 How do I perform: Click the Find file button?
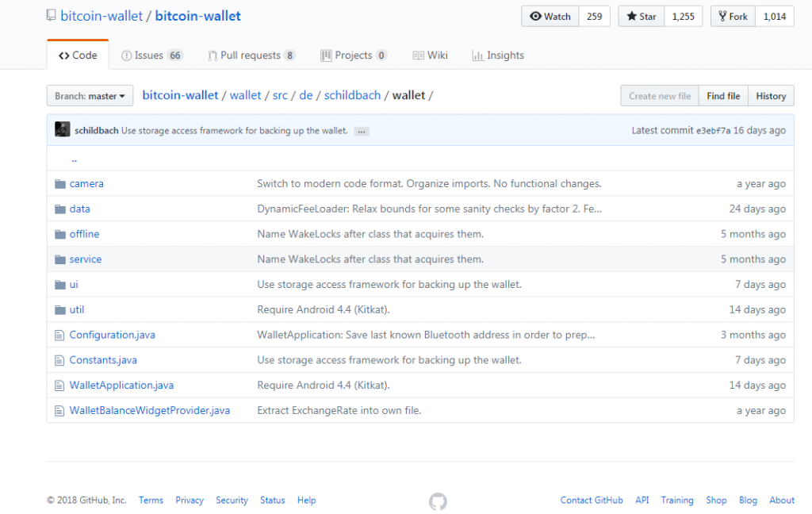pos(723,96)
